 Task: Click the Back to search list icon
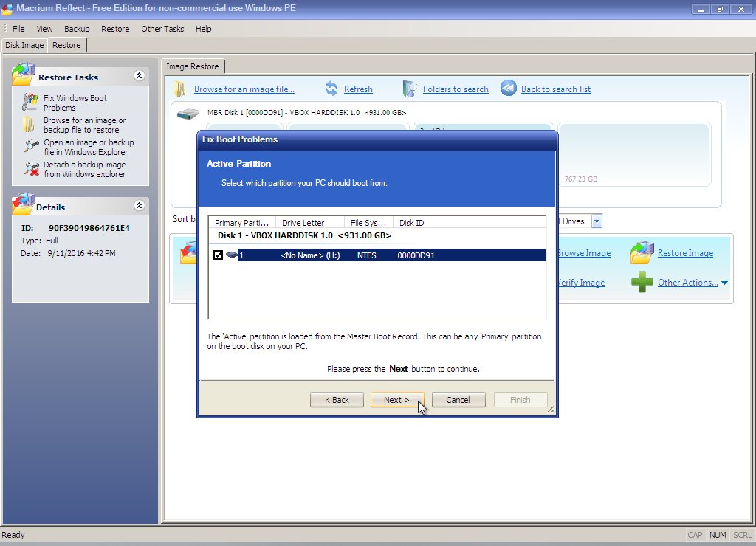point(508,89)
